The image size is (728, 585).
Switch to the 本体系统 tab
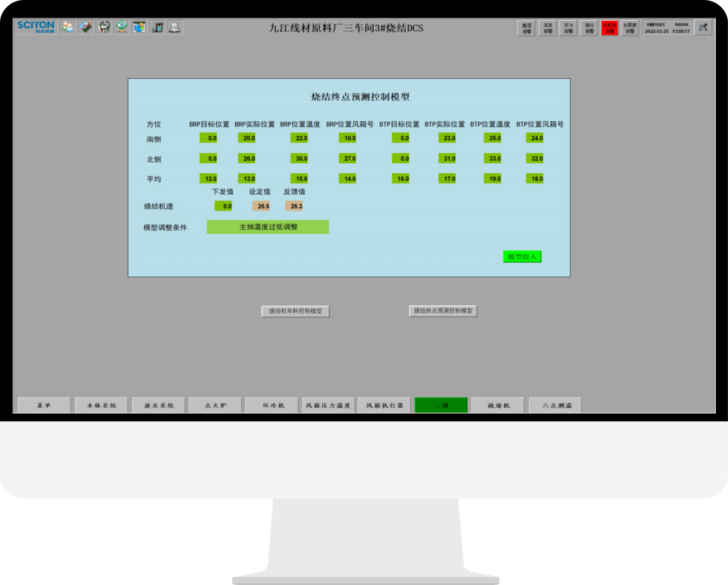point(101,405)
